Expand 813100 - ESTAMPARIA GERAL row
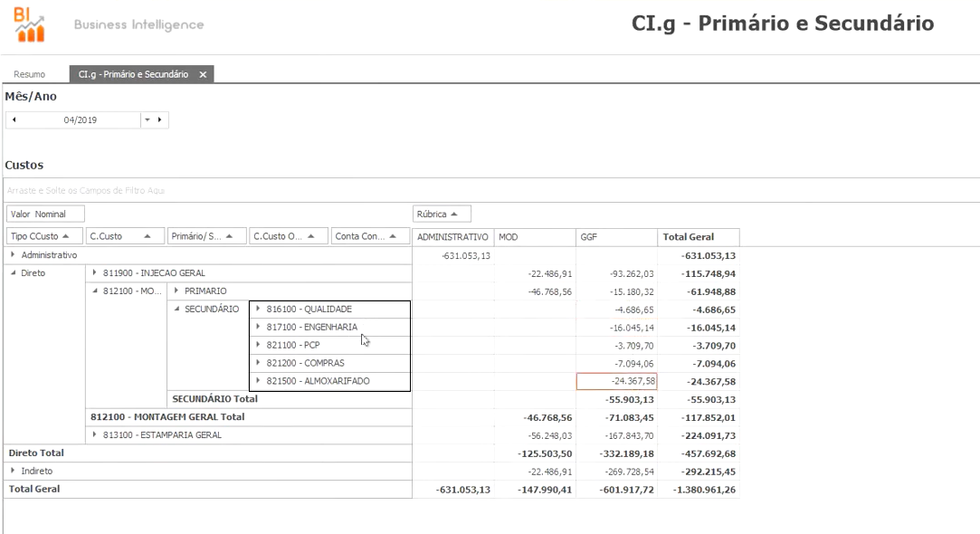 tap(94, 434)
